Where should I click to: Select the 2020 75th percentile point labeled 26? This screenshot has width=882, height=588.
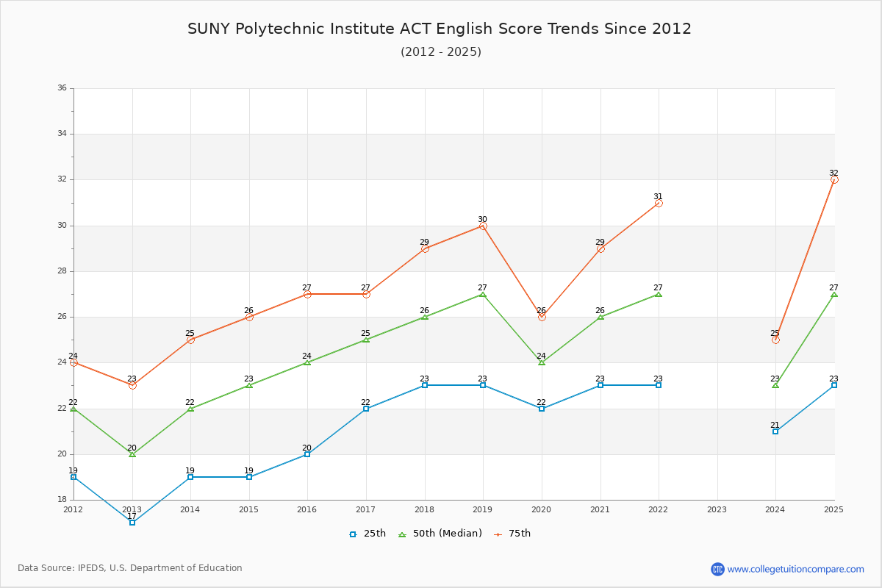pyautogui.click(x=542, y=317)
